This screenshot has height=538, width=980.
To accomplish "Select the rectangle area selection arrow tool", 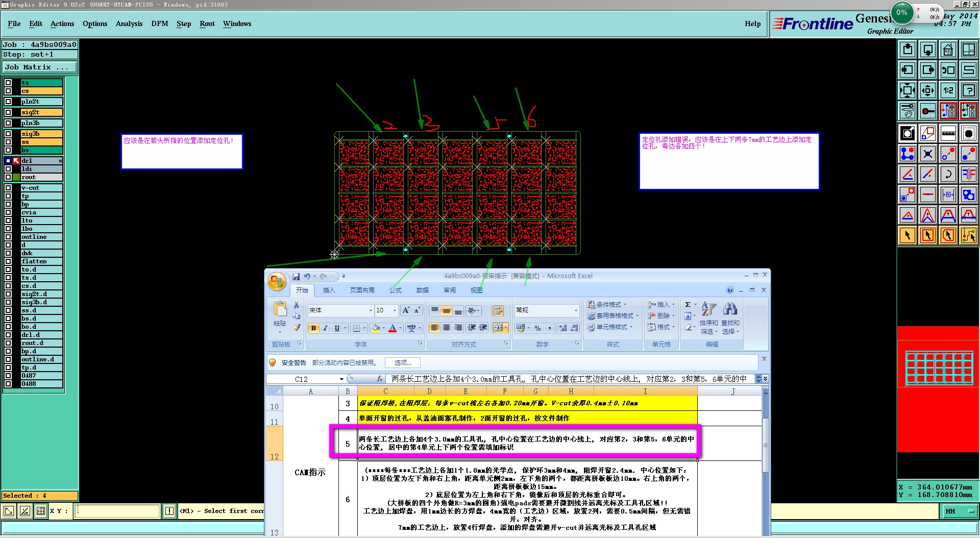I will [928, 235].
